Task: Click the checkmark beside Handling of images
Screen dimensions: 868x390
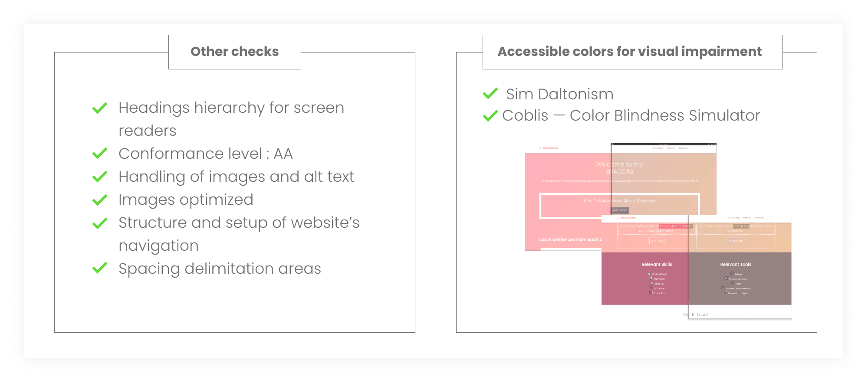Action: point(100,177)
